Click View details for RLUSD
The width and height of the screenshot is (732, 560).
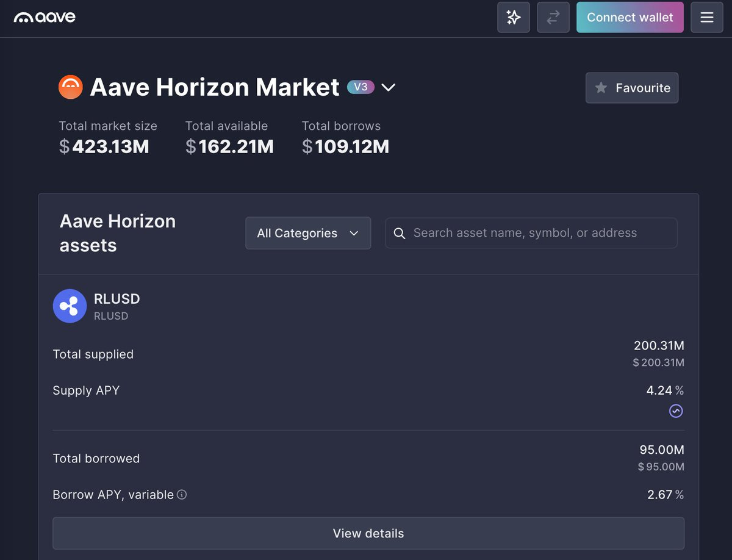pos(368,533)
